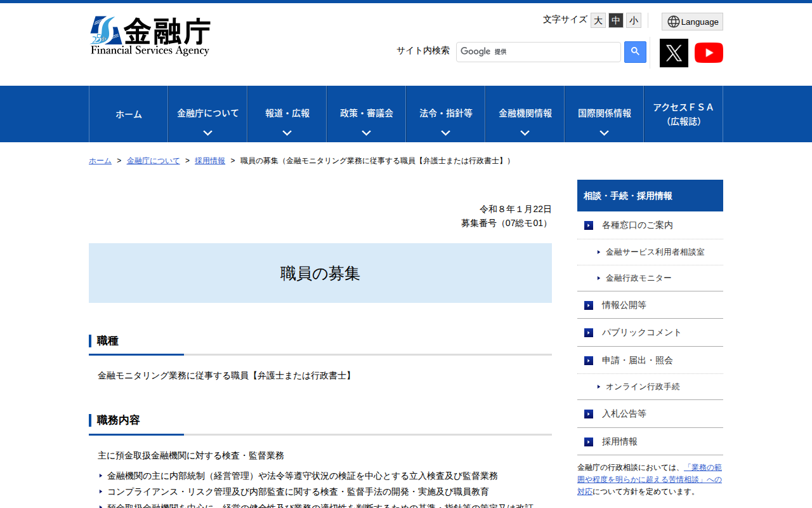Focus the Google site search field
Viewport: 812px width, 508px height.
(538, 52)
